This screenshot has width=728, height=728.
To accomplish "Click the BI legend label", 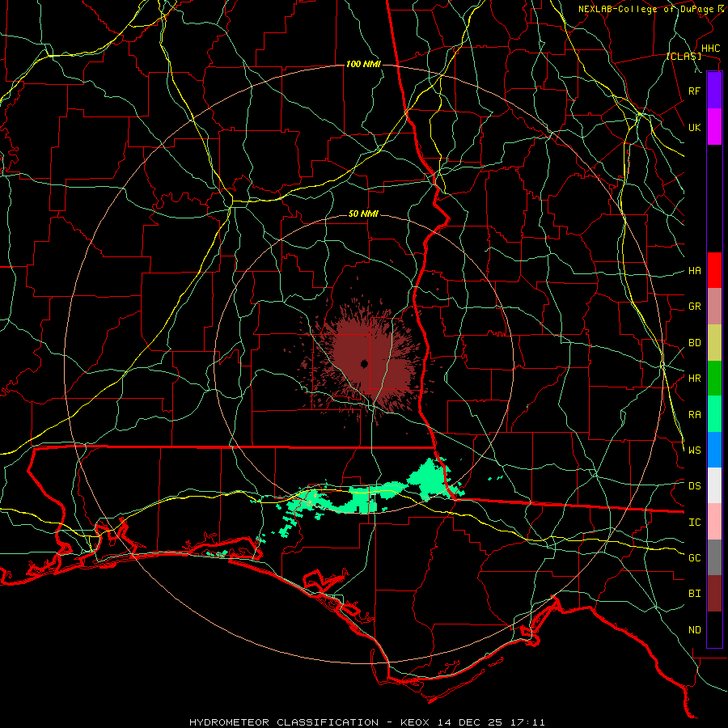I will click(x=695, y=594).
